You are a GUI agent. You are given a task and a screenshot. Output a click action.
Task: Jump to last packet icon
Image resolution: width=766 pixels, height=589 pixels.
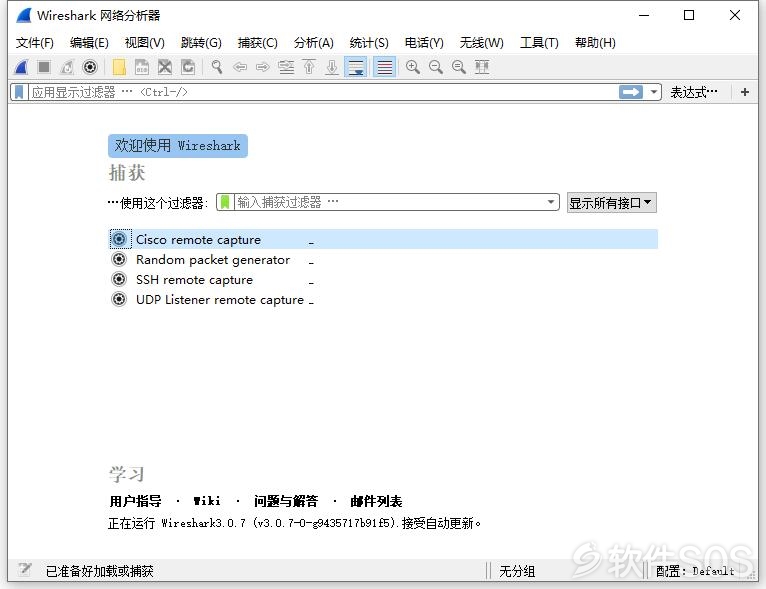coord(332,67)
